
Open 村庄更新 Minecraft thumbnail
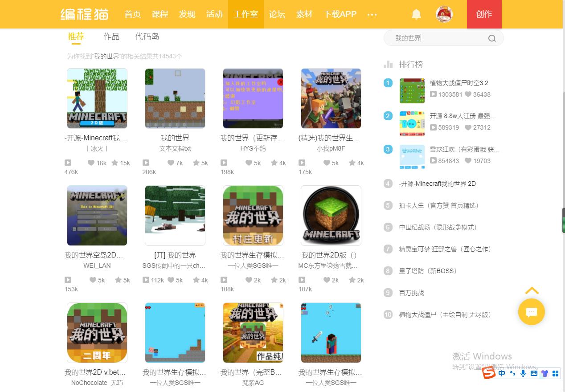click(x=253, y=216)
